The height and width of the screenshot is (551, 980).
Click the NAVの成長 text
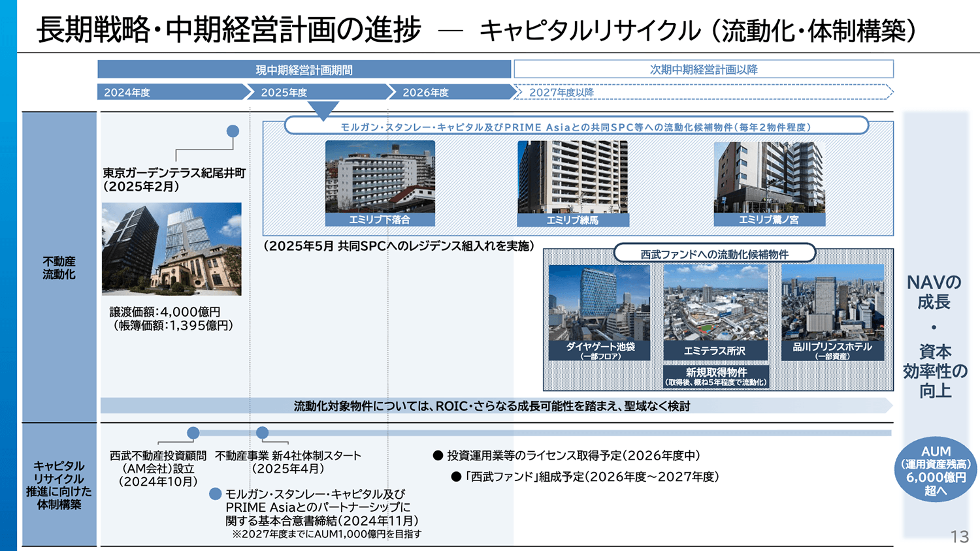tap(934, 292)
